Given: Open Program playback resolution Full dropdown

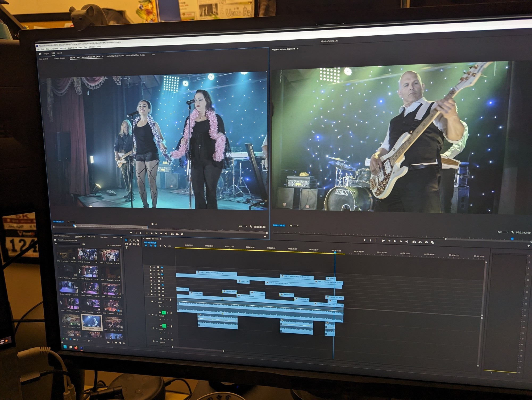Looking at the screenshot, I should [x=502, y=232].
